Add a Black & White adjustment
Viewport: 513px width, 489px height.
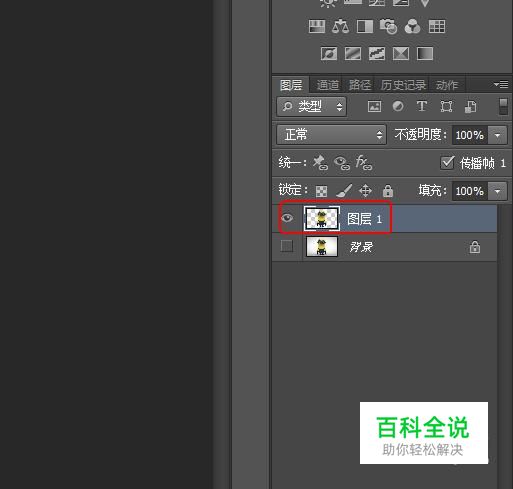(x=365, y=26)
